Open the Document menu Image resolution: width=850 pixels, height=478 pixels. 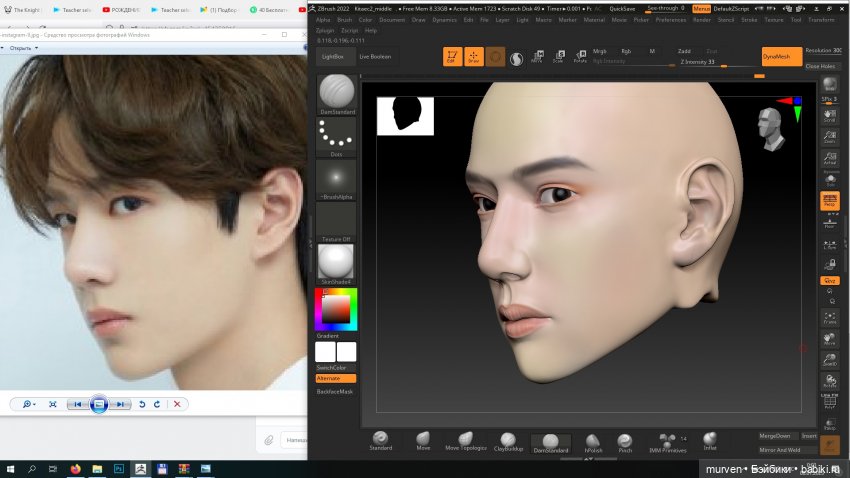[x=391, y=20]
